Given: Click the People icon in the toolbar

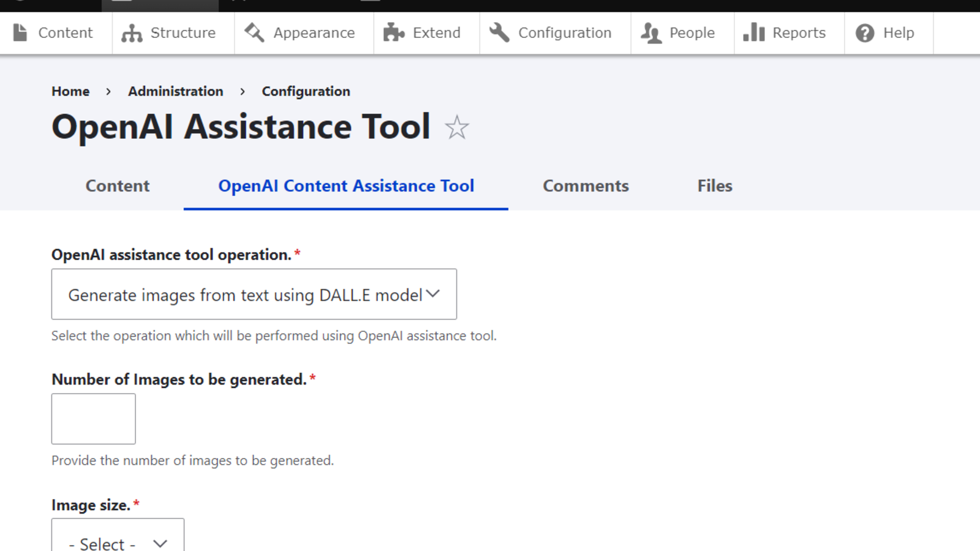Looking at the screenshot, I should [x=650, y=32].
